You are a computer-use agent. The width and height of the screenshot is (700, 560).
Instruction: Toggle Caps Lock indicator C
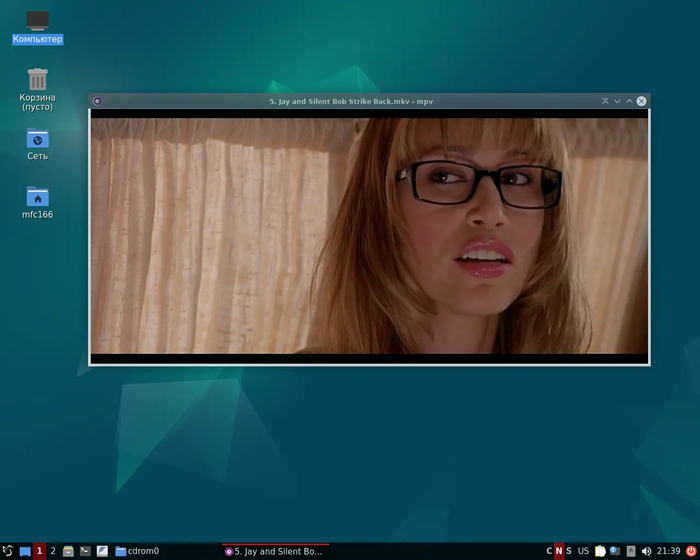(549, 551)
